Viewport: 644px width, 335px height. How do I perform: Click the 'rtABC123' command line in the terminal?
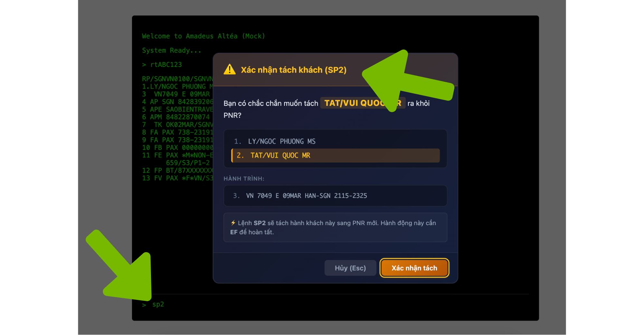[166, 65]
